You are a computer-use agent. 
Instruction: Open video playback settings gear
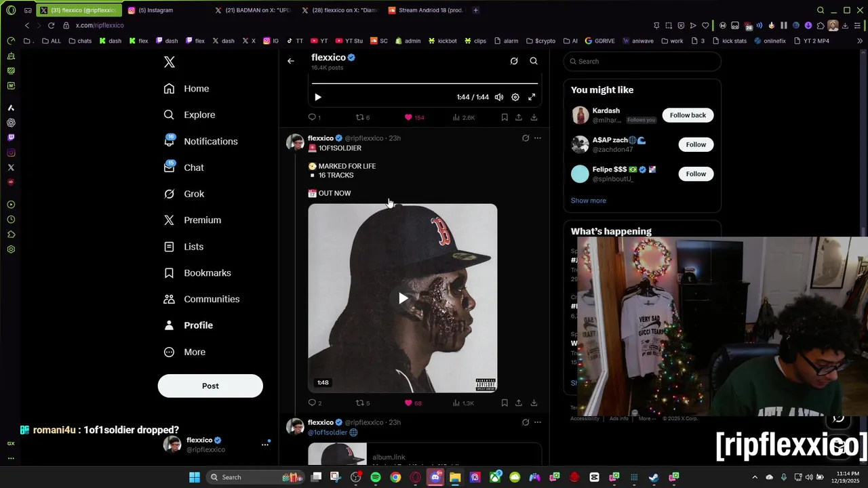515,97
